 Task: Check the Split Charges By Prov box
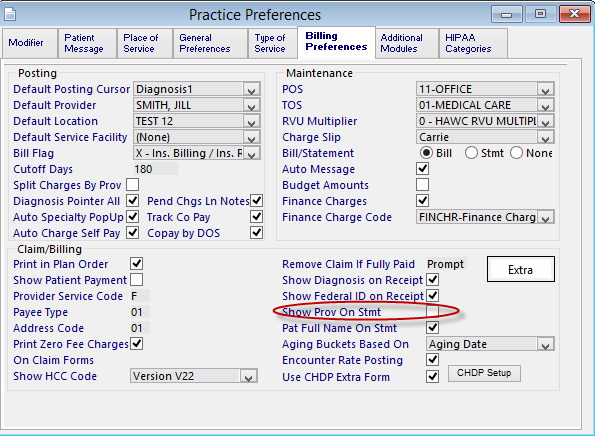132,185
